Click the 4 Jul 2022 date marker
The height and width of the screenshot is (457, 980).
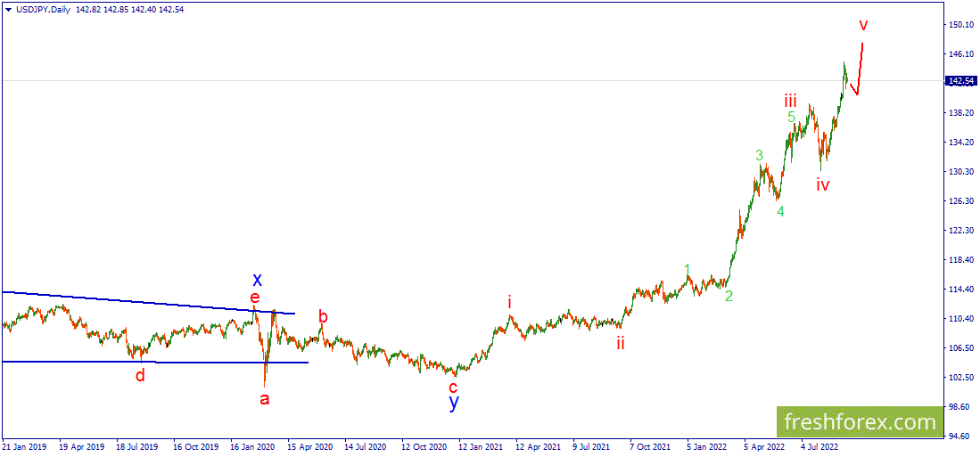point(818,445)
